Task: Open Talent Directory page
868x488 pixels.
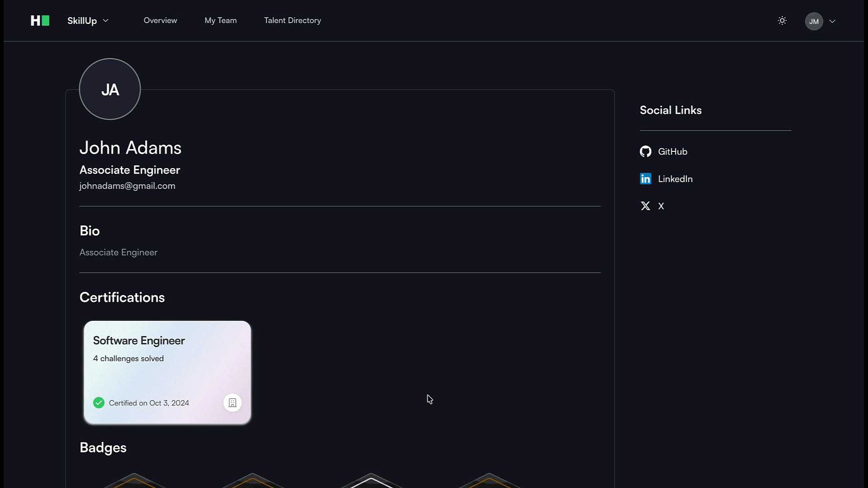Action: coord(292,20)
